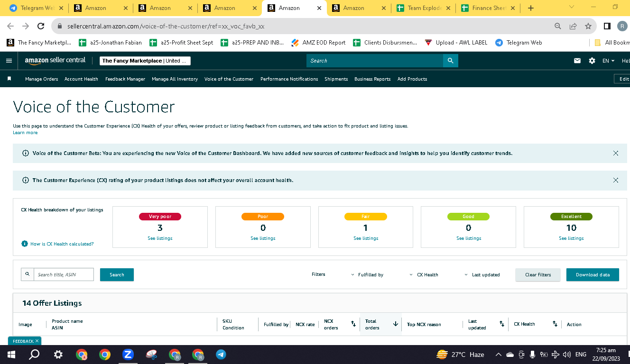Open the Windows Start menu
The height and width of the screenshot is (364, 630).
click(11, 355)
